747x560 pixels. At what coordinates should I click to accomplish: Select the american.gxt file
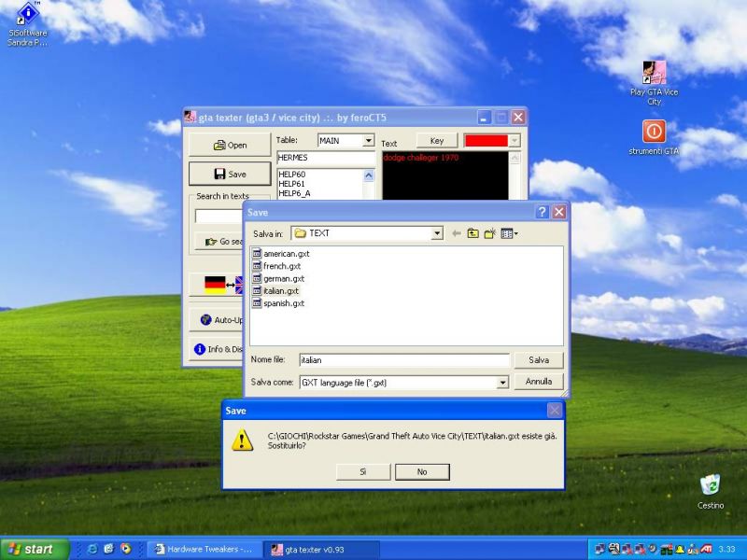click(281, 253)
